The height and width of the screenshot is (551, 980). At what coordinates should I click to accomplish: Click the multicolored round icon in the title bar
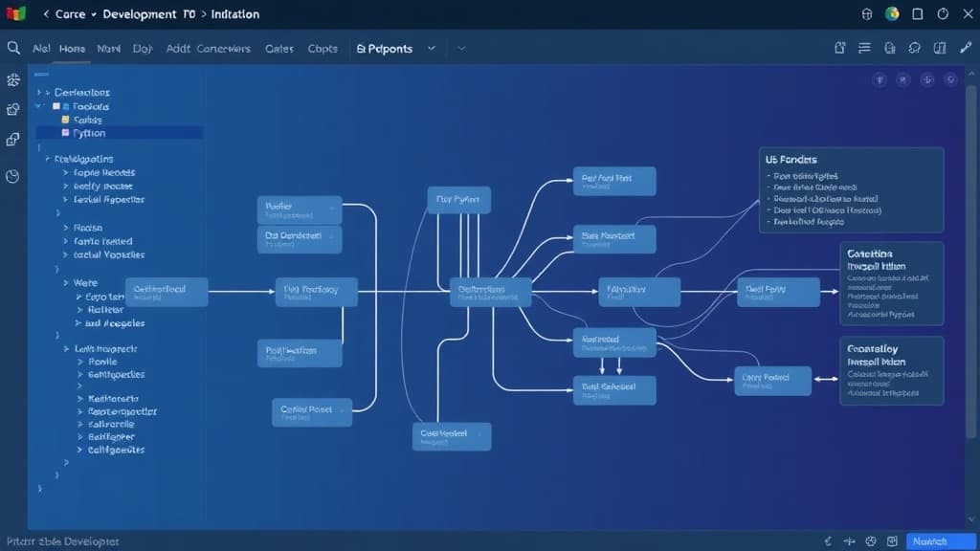[892, 14]
